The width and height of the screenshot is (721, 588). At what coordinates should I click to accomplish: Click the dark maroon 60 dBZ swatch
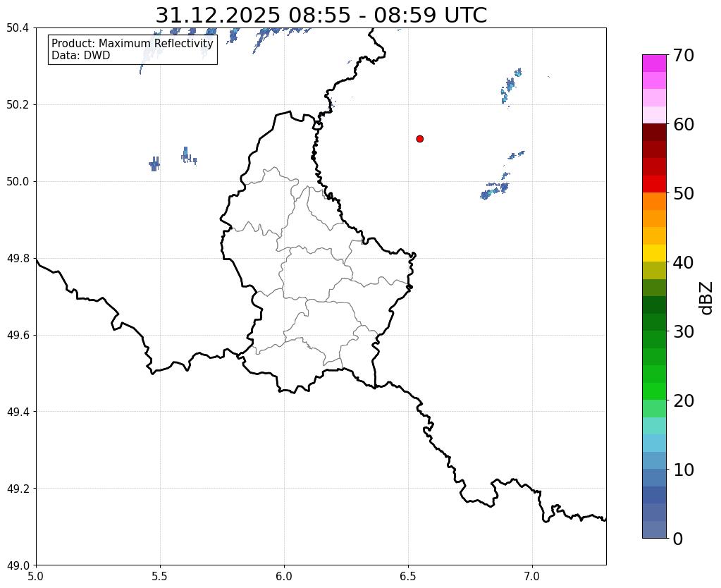click(x=654, y=132)
